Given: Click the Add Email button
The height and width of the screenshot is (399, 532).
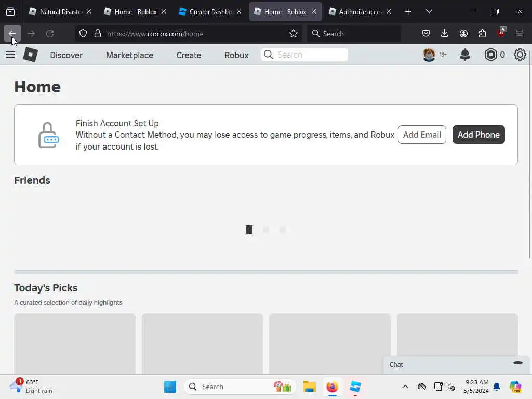Looking at the screenshot, I should point(422,135).
